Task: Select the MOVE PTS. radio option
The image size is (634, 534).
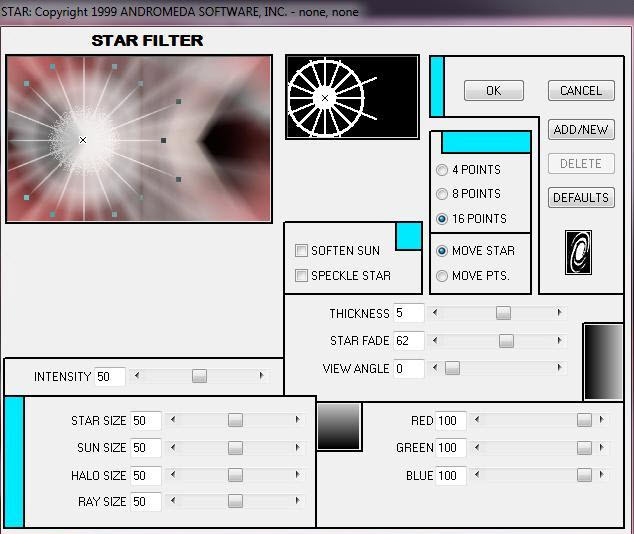Action: [x=442, y=276]
